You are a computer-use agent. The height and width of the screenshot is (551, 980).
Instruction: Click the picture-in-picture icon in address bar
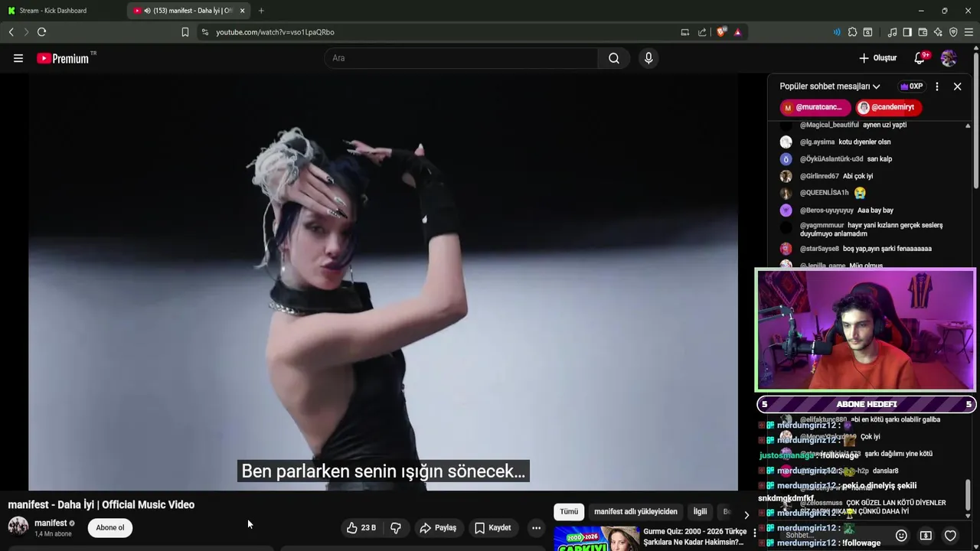click(684, 32)
